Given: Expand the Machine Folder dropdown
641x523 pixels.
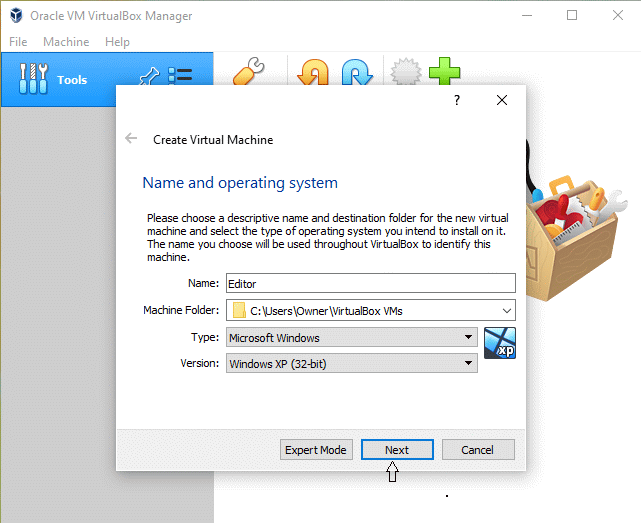Looking at the screenshot, I should click(507, 310).
